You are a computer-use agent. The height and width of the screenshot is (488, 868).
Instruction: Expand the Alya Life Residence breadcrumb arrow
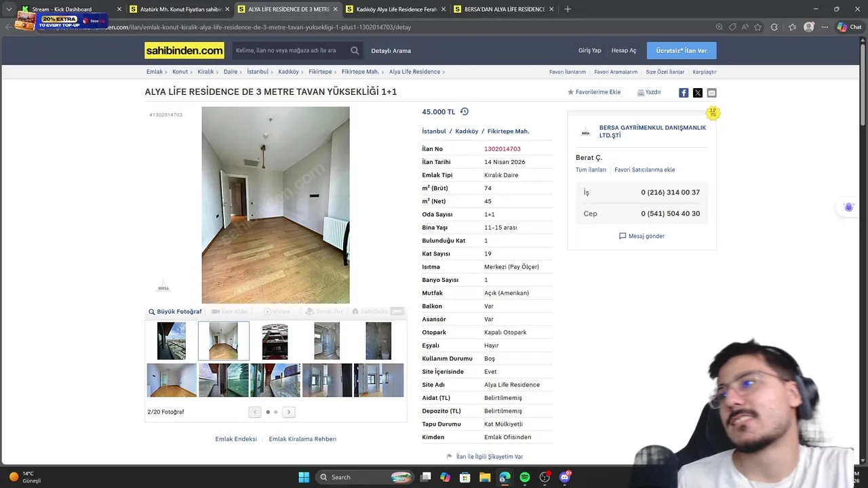pyautogui.click(x=443, y=72)
